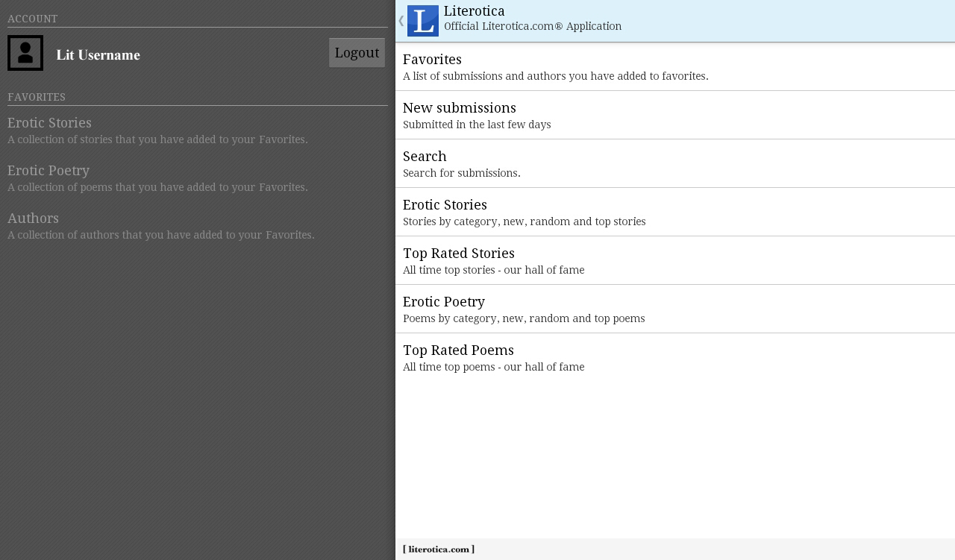Show favorite Authors in the sidebar
955x560 pixels.
(198, 226)
